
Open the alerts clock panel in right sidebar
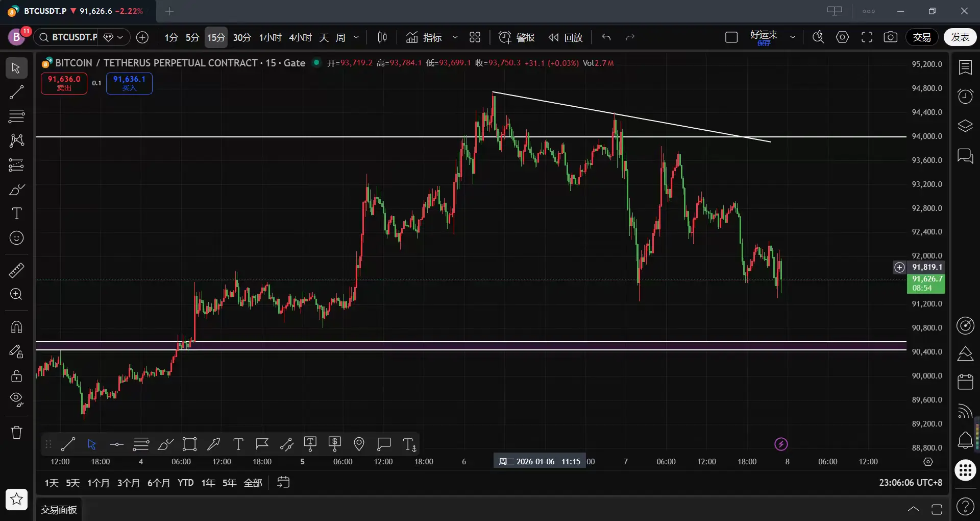(965, 96)
